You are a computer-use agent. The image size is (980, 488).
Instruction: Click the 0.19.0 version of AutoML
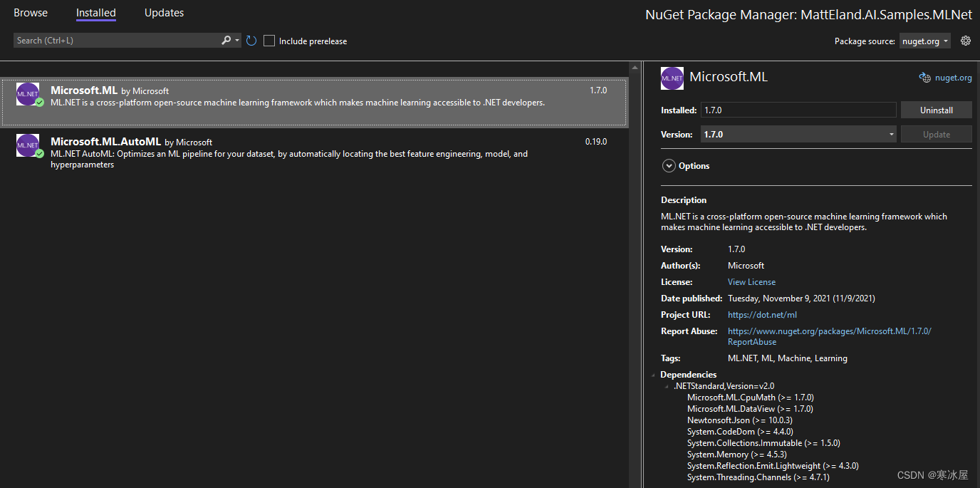tap(596, 142)
